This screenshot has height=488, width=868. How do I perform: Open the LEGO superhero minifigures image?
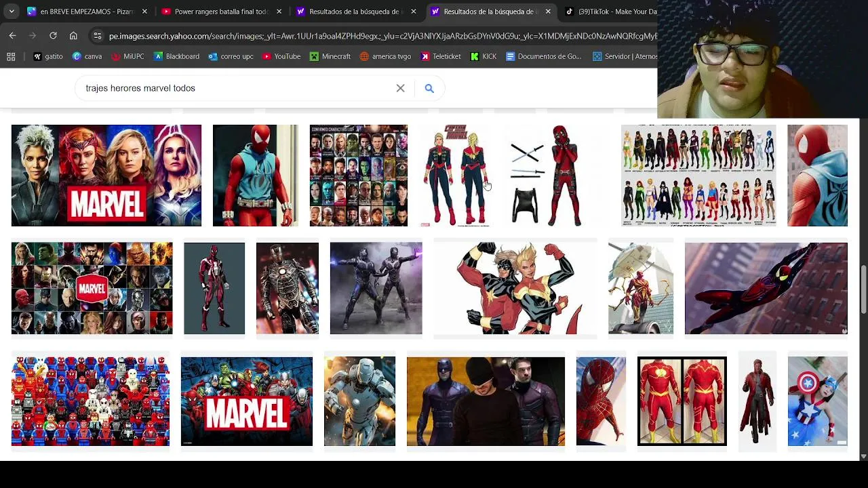click(91, 401)
